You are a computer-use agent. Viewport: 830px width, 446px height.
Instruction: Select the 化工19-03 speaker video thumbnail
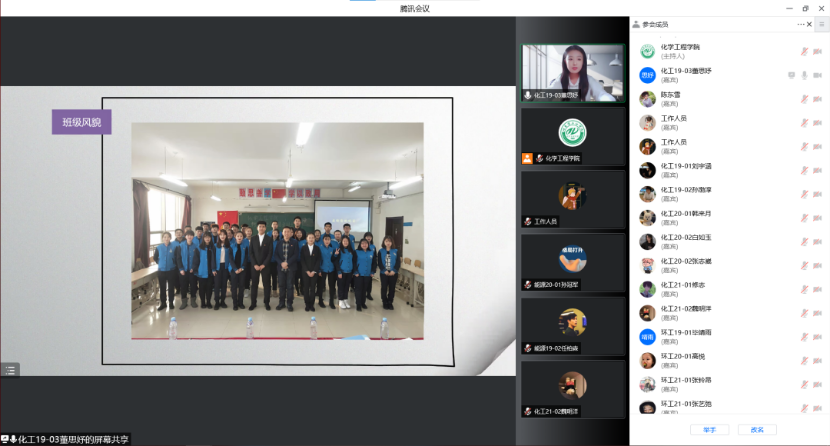[573, 73]
